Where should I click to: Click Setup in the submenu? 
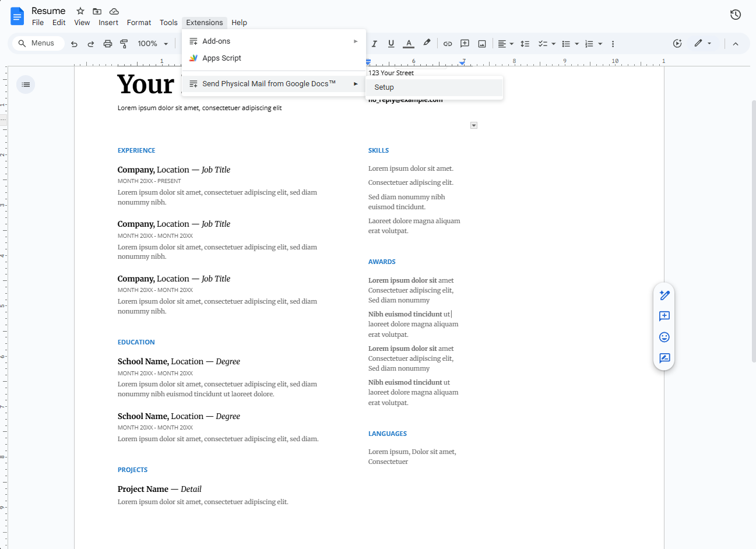434,87
